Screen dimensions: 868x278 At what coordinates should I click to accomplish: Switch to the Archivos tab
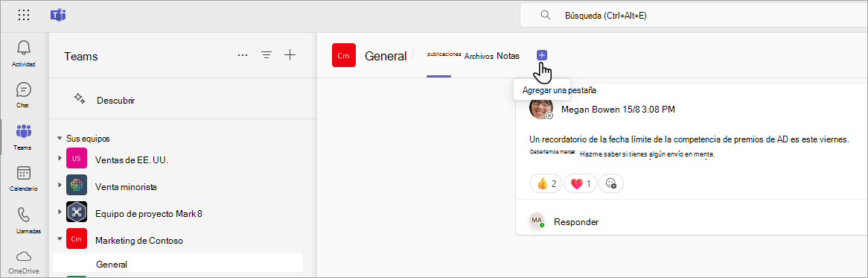tap(479, 56)
